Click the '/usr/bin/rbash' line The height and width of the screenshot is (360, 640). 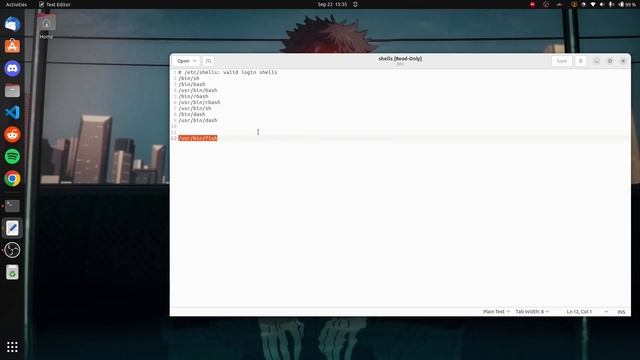tap(199, 102)
